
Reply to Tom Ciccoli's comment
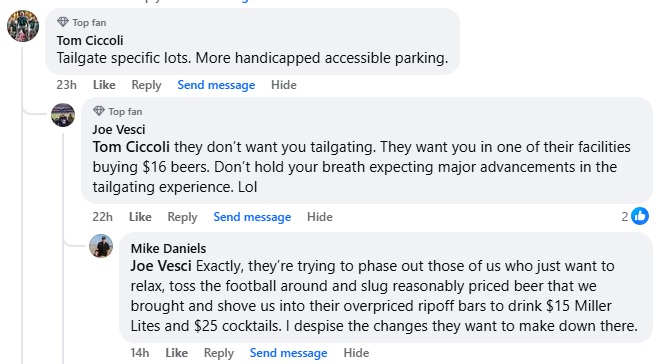[x=146, y=85]
